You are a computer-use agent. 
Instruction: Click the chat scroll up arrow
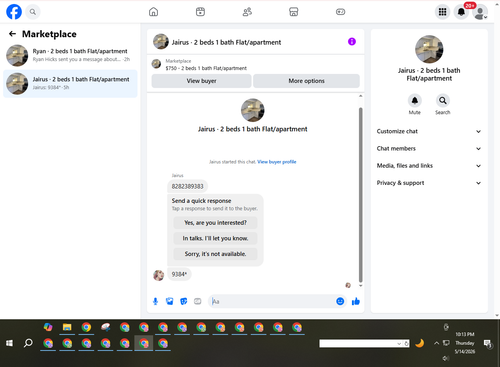[360, 96]
